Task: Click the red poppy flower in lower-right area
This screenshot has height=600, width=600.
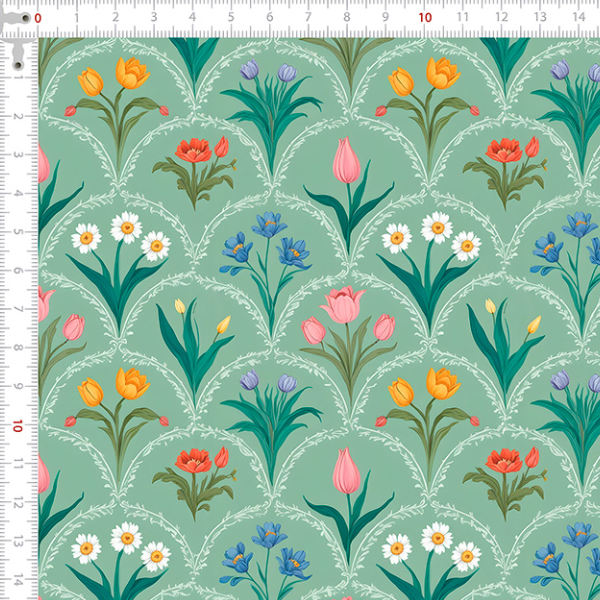Action: click(x=510, y=460)
